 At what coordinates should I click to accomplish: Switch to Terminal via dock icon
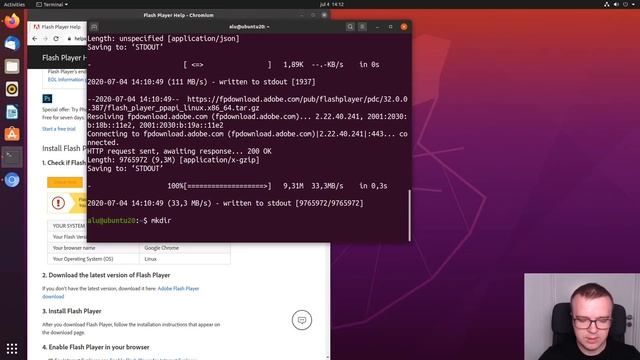point(12,157)
